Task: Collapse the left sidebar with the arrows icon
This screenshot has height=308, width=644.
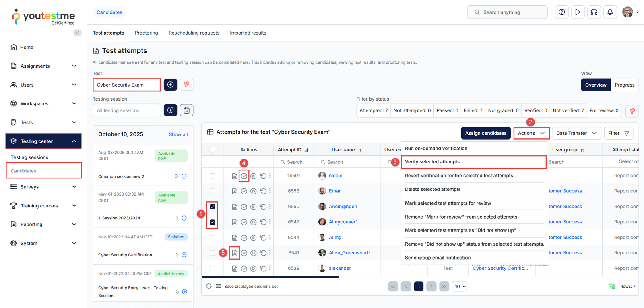Action: click(x=77, y=33)
